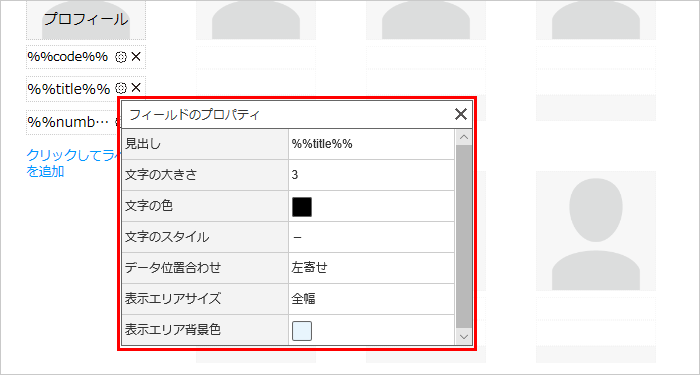Select the プロフィール header cell
The width and height of the screenshot is (700, 375).
tap(86, 20)
